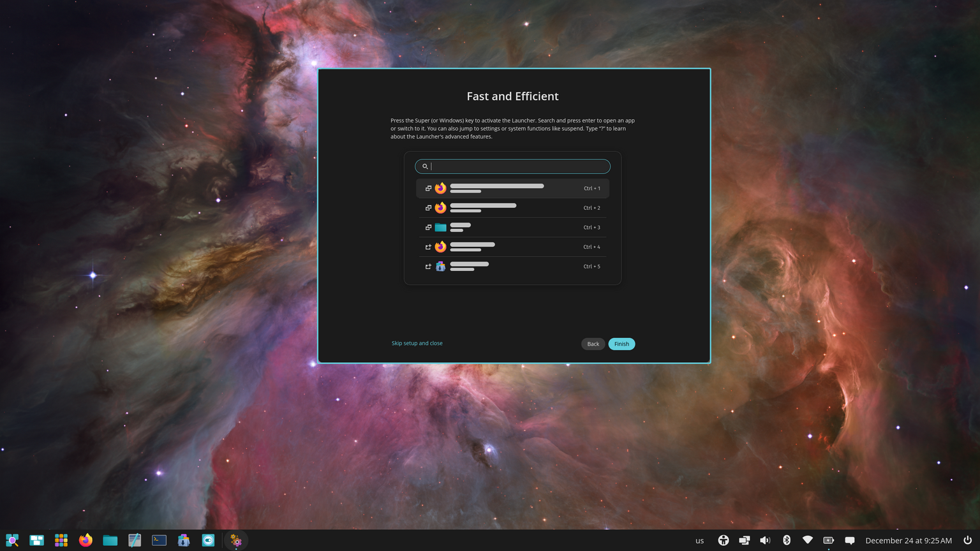Open the Workspaces overview from the dock
Screen dimensions: 980x551
click(x=36, y=540)
